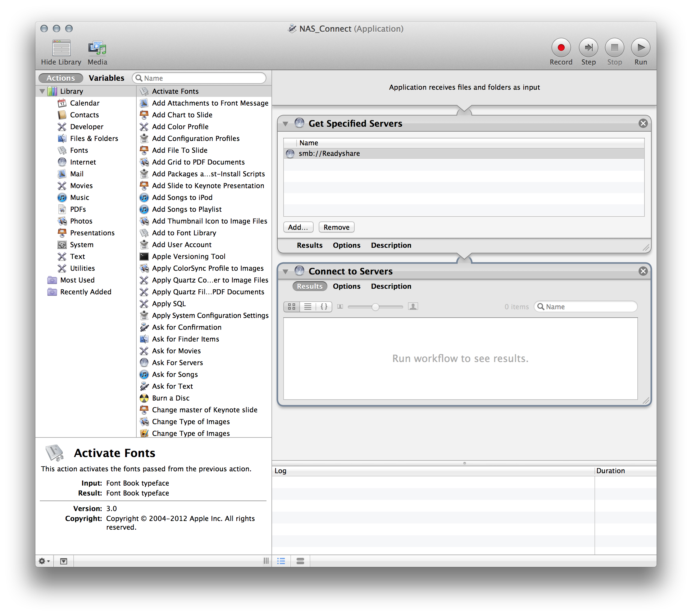
Task: Select the Music category
Action: coord(79,197)
